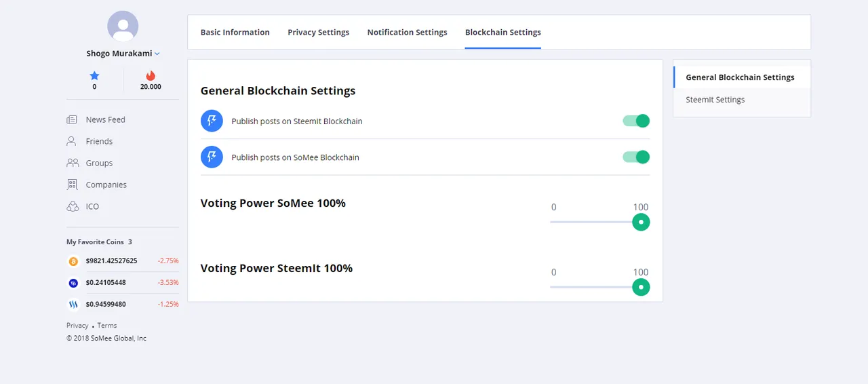
Task: Click the Bitcoin favorite coin icon
Action: click(x=73, y=261)
